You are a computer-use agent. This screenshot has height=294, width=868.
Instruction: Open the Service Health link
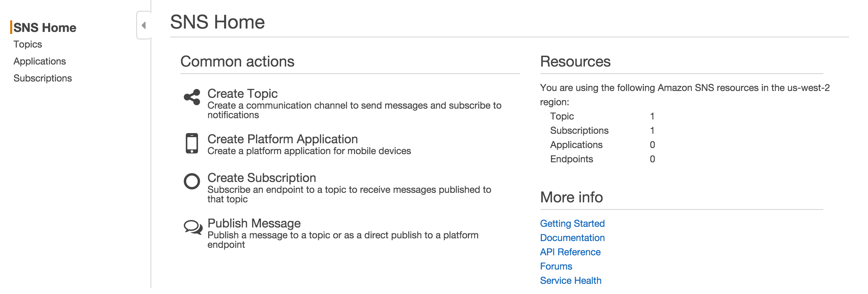[571, 280]
